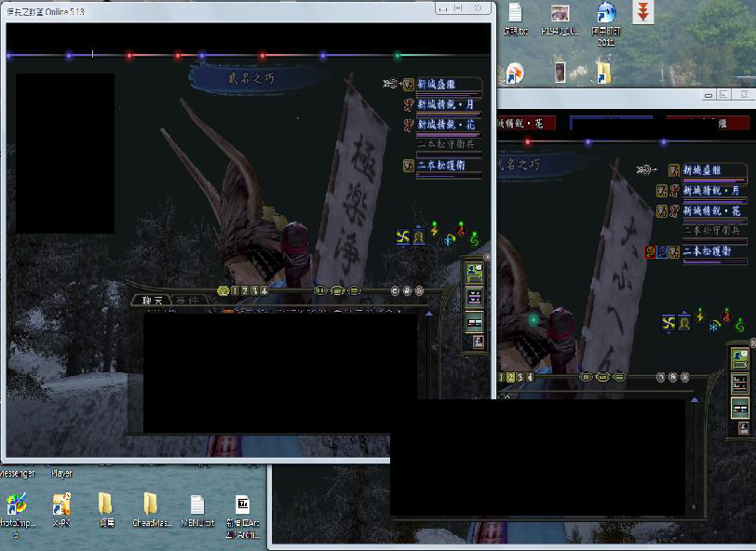Click 二本松護衛 health bar in back window
Viewport: 756px width, 551px height.
tap(715, 262)
